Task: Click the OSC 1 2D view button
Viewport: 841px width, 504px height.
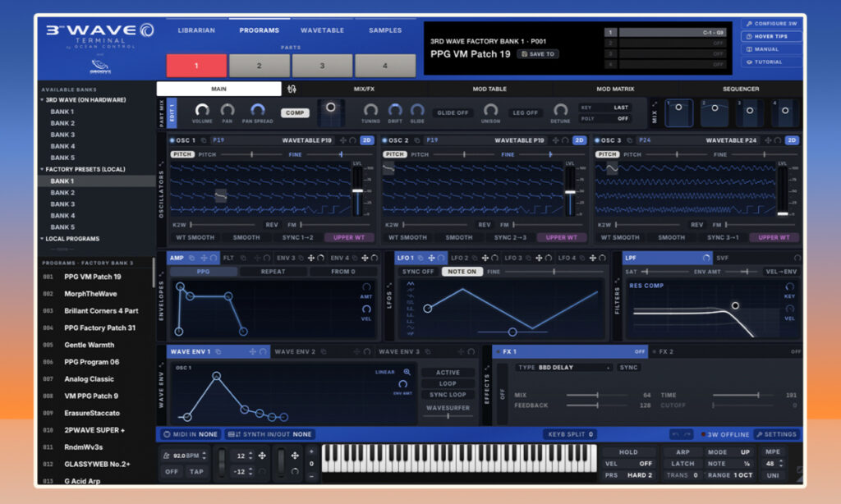Action: click(x=367, y=140)
